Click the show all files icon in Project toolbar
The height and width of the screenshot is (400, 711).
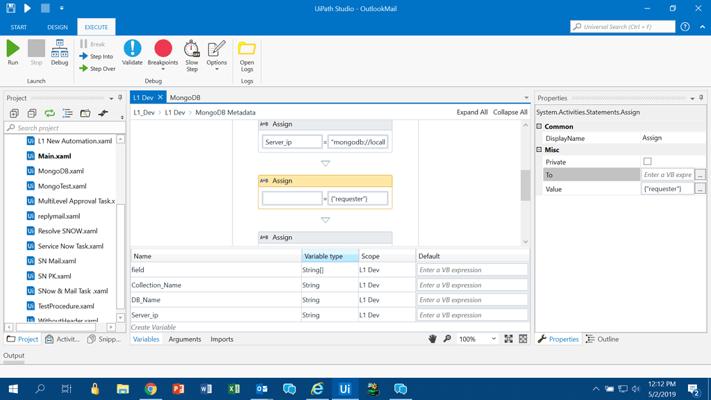68,113
